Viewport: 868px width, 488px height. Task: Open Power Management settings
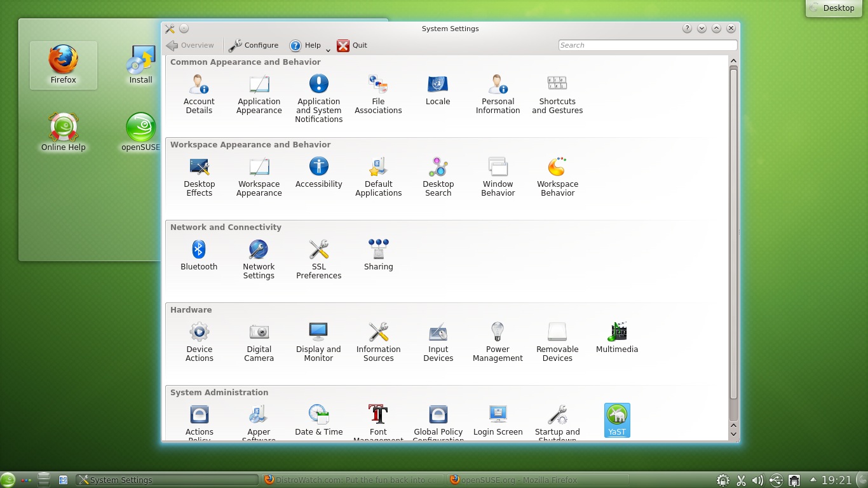coord(498,342)
